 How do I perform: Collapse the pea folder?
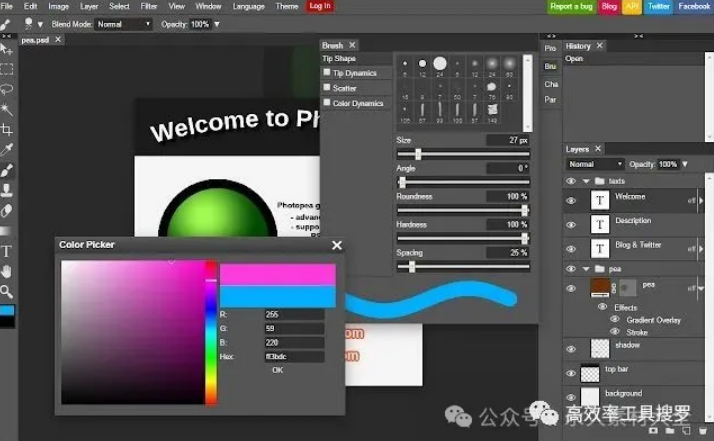586,269
